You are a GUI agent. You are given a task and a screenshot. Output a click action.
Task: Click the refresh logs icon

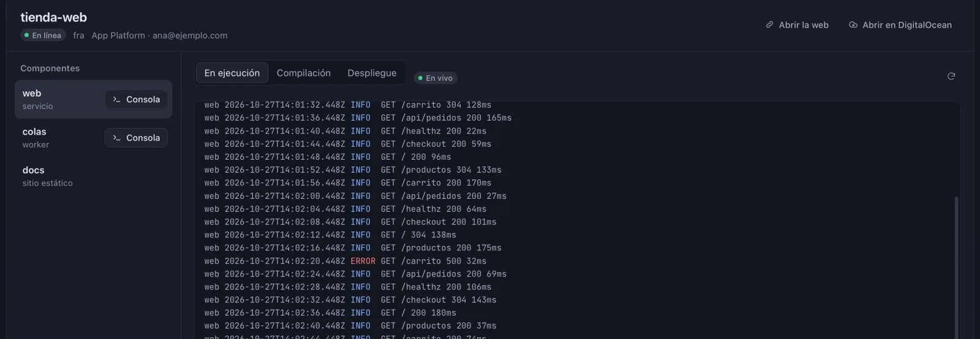click(x=951, y=76)
